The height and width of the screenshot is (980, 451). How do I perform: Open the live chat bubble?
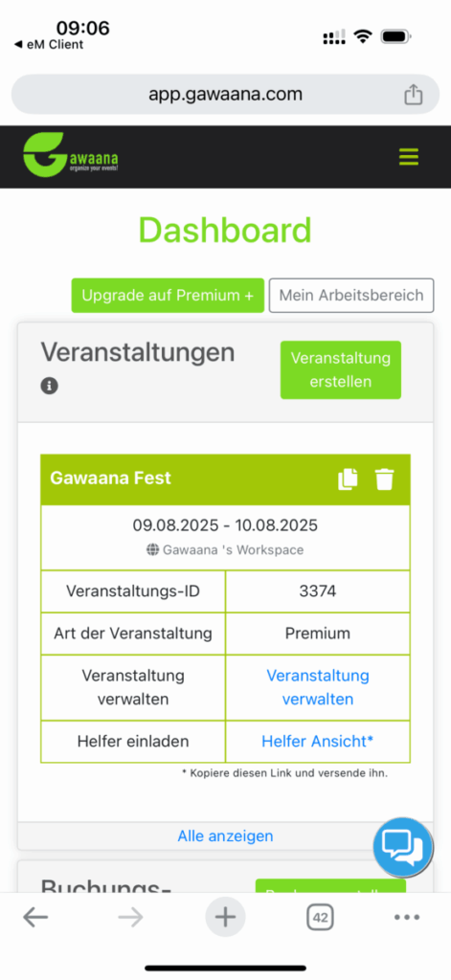click(x=403, y=847)
